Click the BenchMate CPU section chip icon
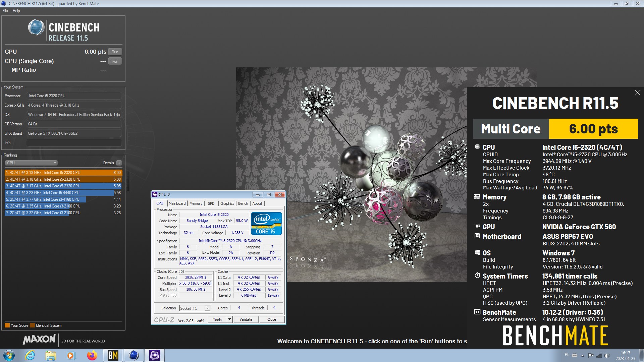 tap(477, 147)
